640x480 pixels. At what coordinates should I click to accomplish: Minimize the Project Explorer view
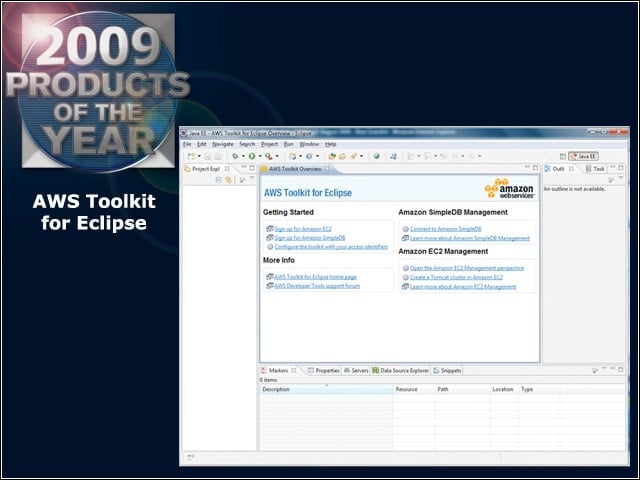[x=244, y=167]
